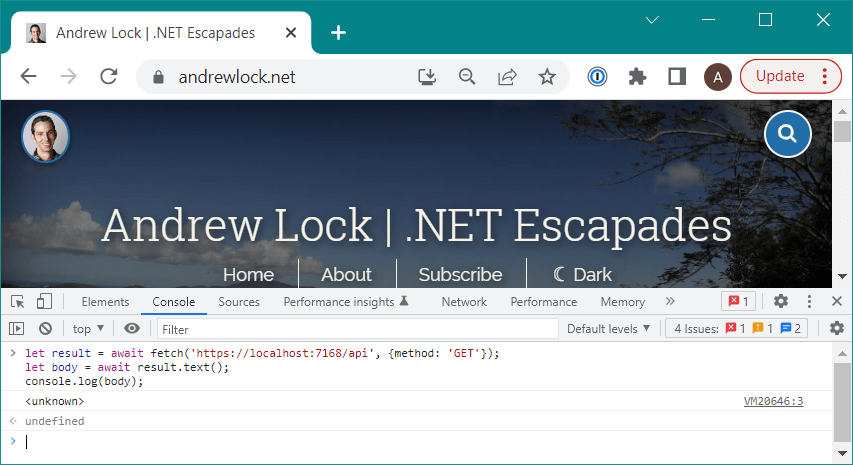
Task: Click the page vertical scrollbar thumb
Action: (x=842, y=132)
